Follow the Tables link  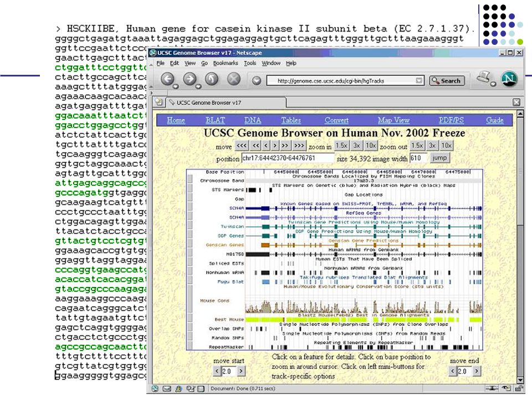point(291,120)
